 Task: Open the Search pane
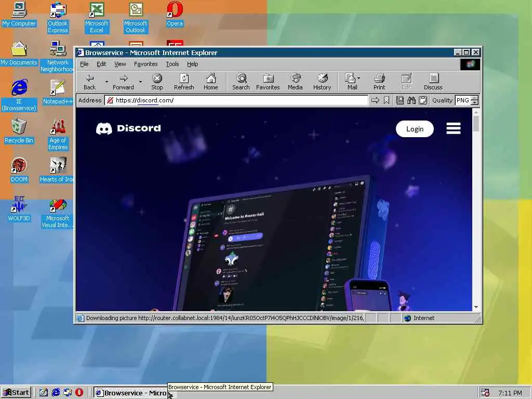pos(241,82)
